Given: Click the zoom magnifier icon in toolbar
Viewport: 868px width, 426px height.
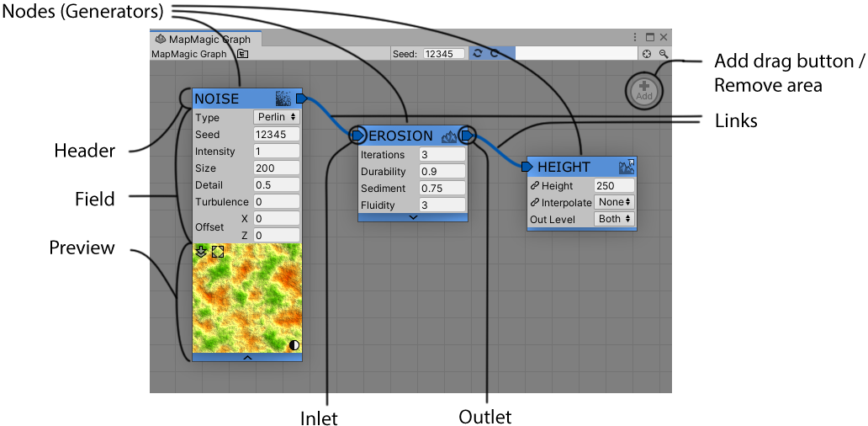Looking at the screenshot, I should (663, 54).
